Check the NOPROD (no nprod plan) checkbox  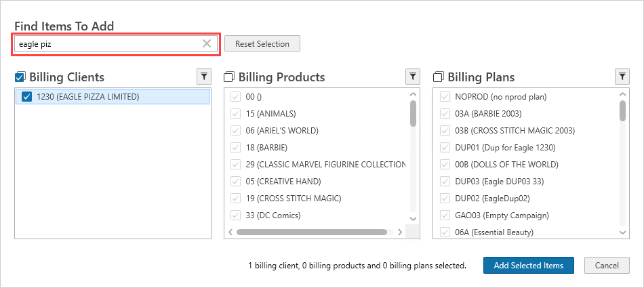pyautogui.click(x=445, y=97)
